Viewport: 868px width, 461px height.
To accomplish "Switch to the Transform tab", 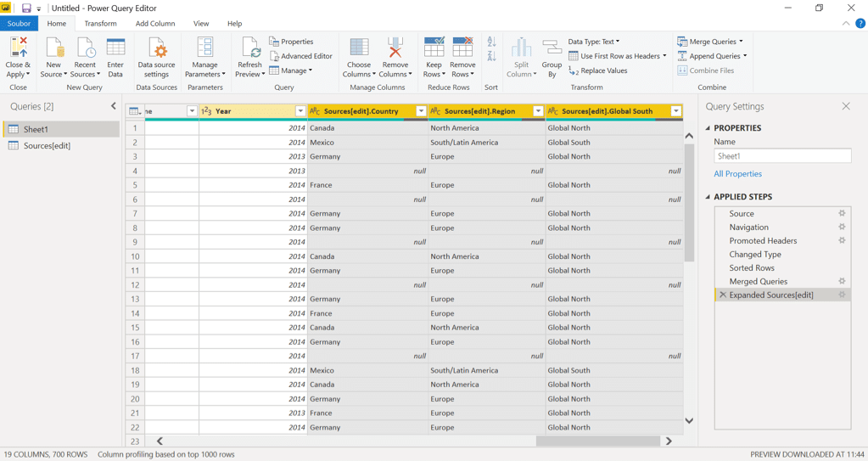I will tap(101, 23).
